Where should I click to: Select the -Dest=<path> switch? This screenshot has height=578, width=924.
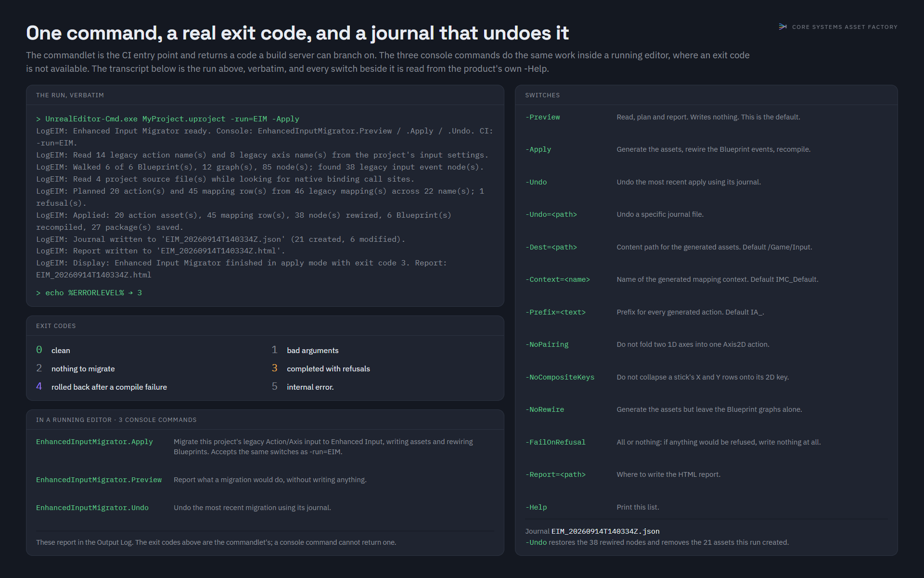click(551, 248)
